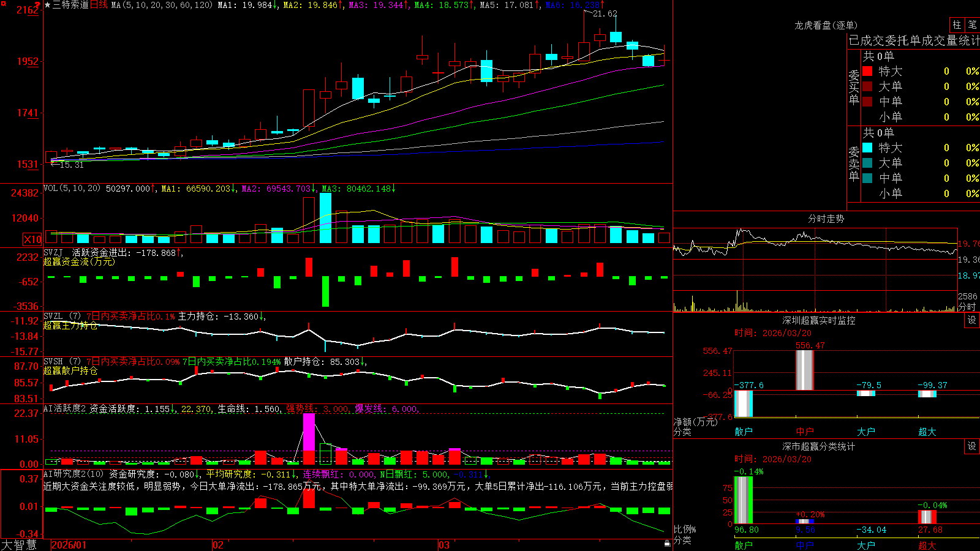The image size is (980, 551).
Task: Click the SVZL (7) indicator label
Action: (62, 316)
